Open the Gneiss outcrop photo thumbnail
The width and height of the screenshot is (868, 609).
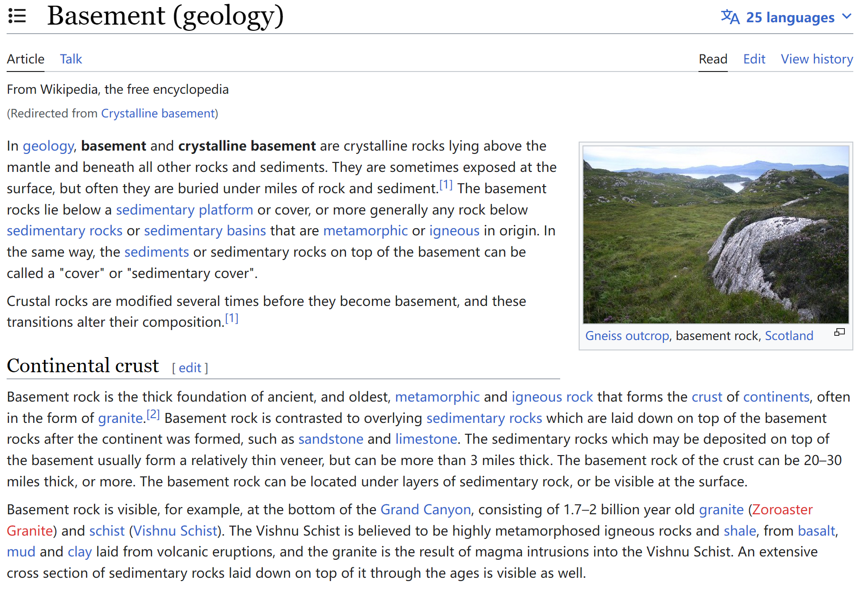tap(716, 234)
